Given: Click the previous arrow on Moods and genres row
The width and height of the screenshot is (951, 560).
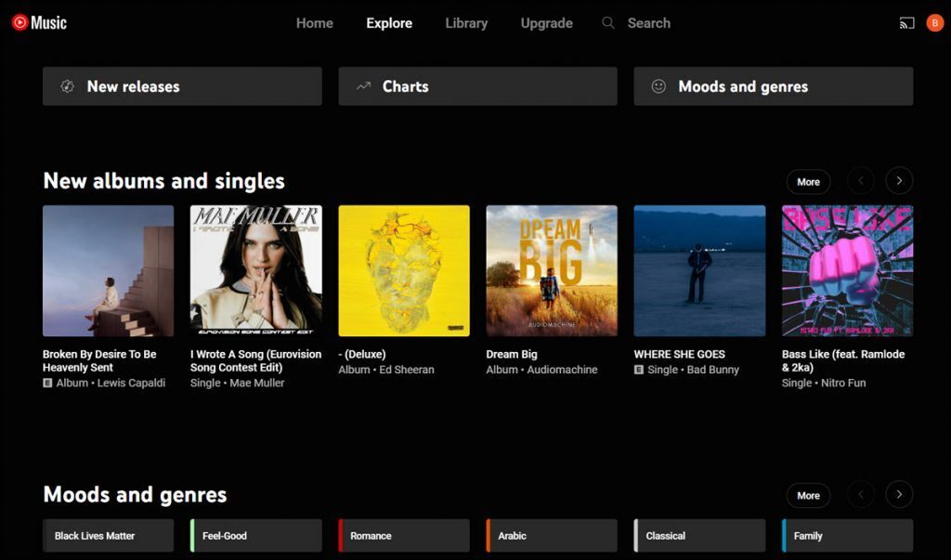Looking at the screenshot, I should pyautogui.click(x=863, y=495).
